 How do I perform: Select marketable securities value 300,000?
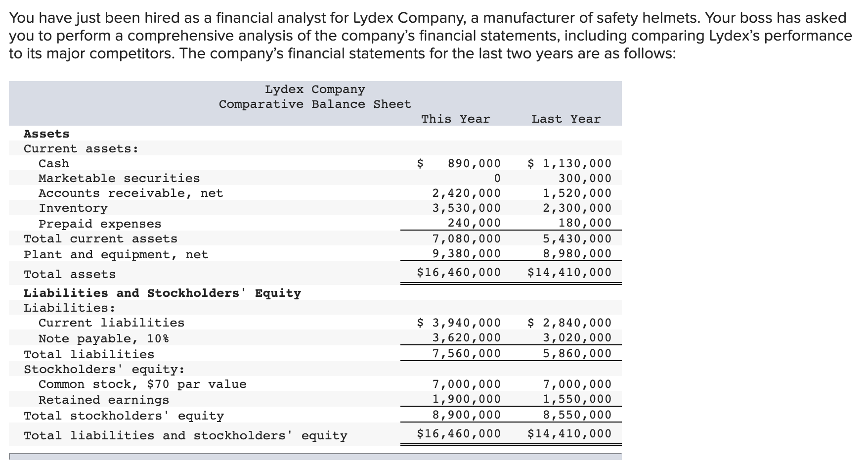pos(585,179)
